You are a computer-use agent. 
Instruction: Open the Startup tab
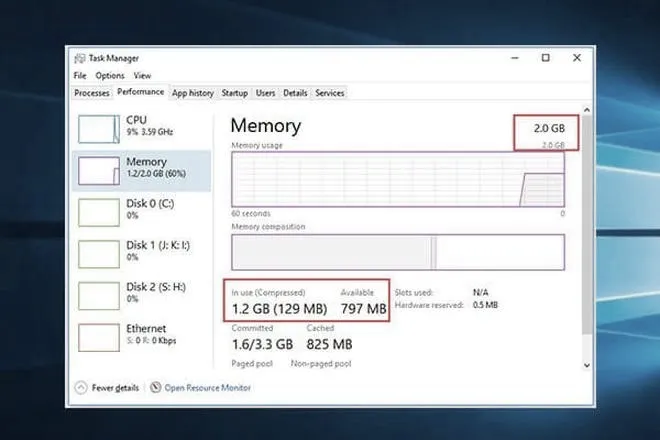[234, 93]
